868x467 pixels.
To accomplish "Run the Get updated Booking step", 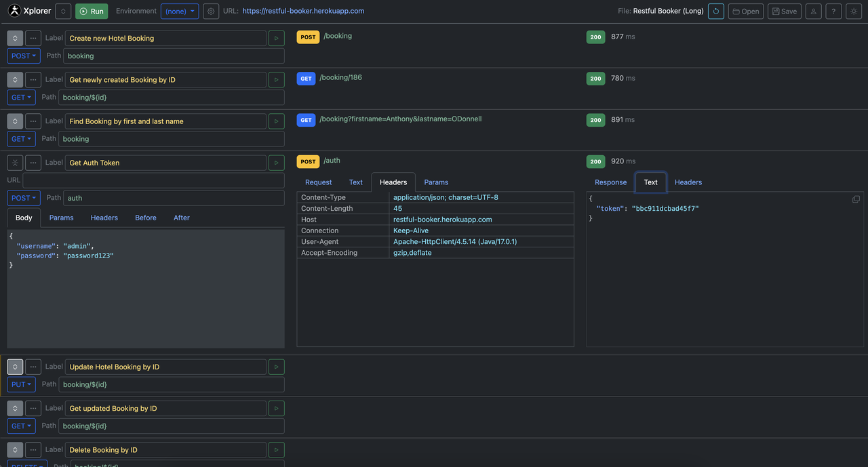I will [x=276, y=408].
